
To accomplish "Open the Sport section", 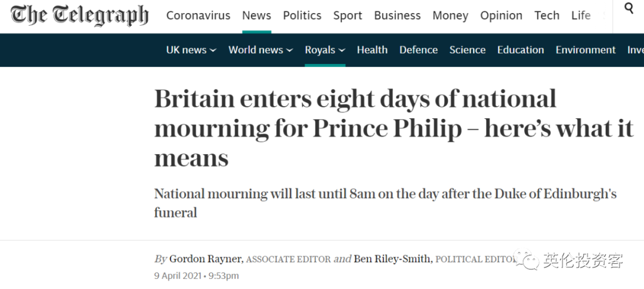I will 348,16.
